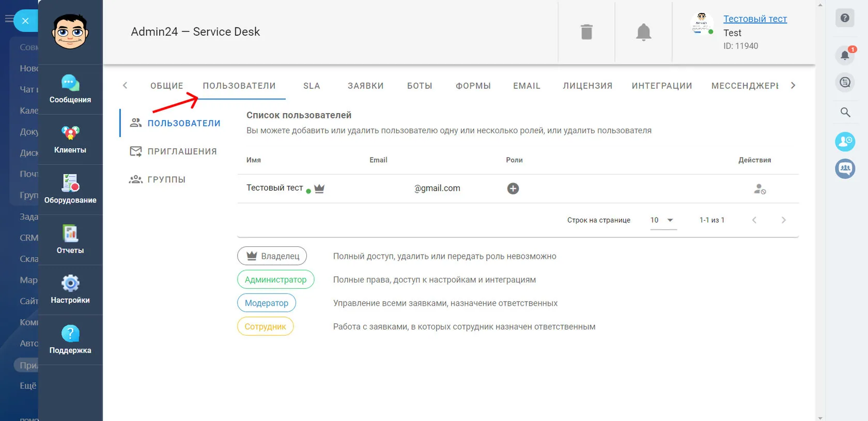The height and width of the screenshot is (421, 868).
Task: Click the Администратор role chip
Action: (x=276, y=279)
